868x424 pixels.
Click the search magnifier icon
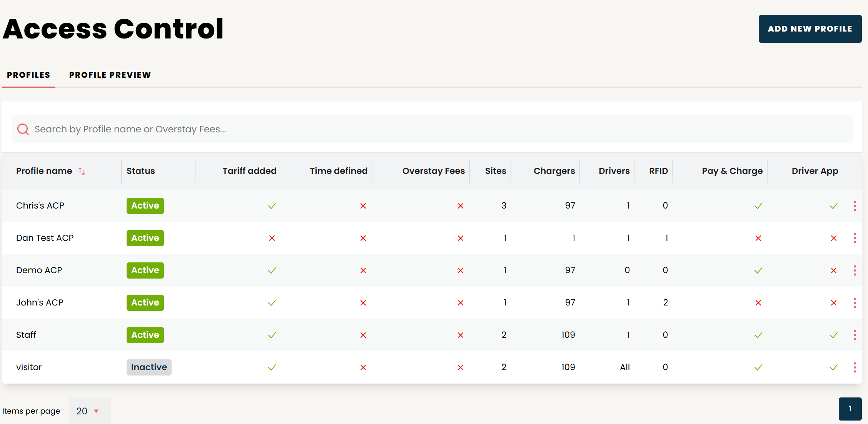coord(23,129)
